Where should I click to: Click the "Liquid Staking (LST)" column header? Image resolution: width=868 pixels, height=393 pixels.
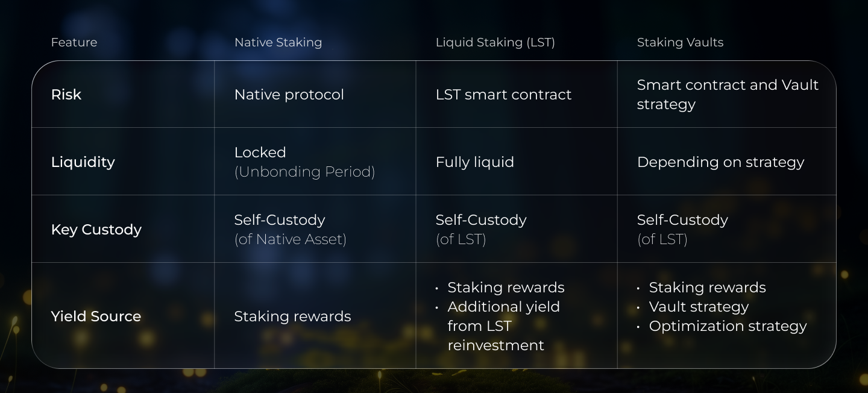click(x=495, y=42)
